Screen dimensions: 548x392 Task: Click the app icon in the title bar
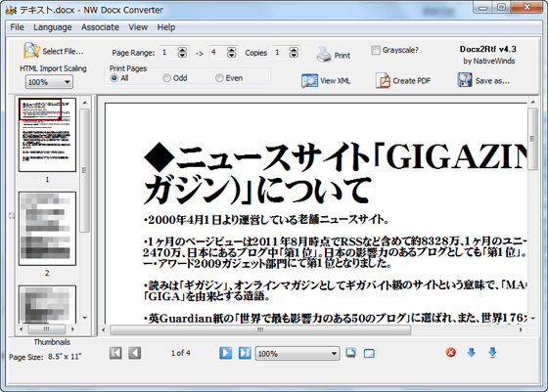(11, 10)
